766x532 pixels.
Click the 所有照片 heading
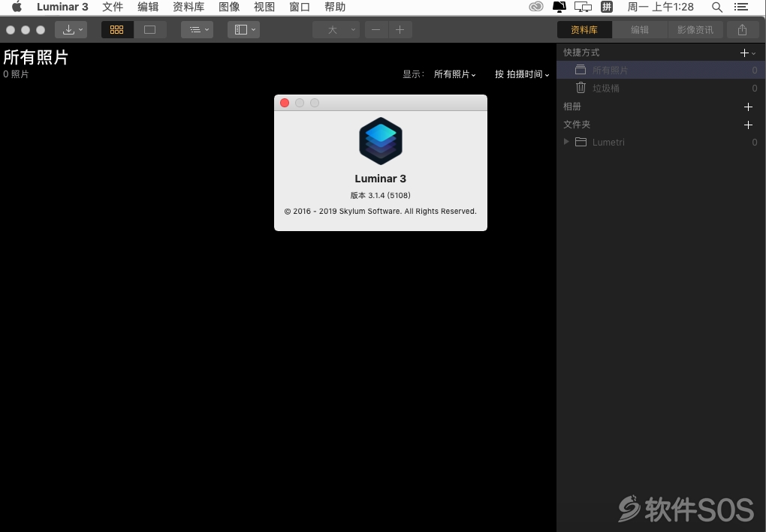[35, 57]
